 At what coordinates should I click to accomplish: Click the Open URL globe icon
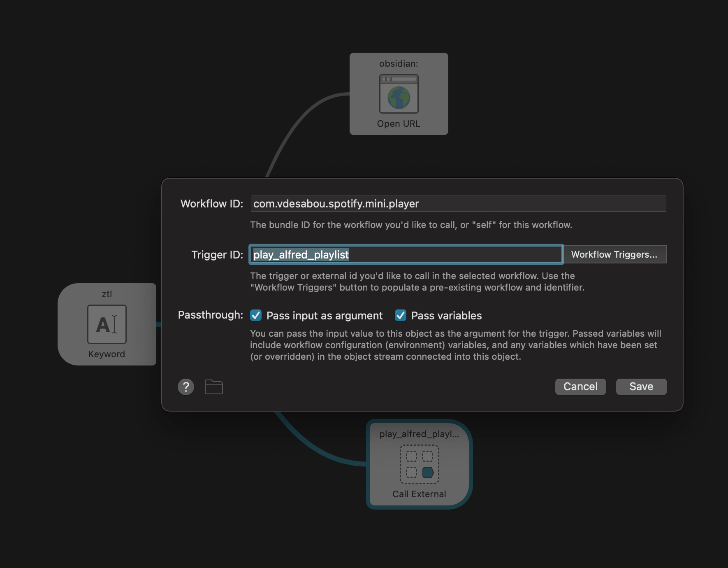(399, 94)
